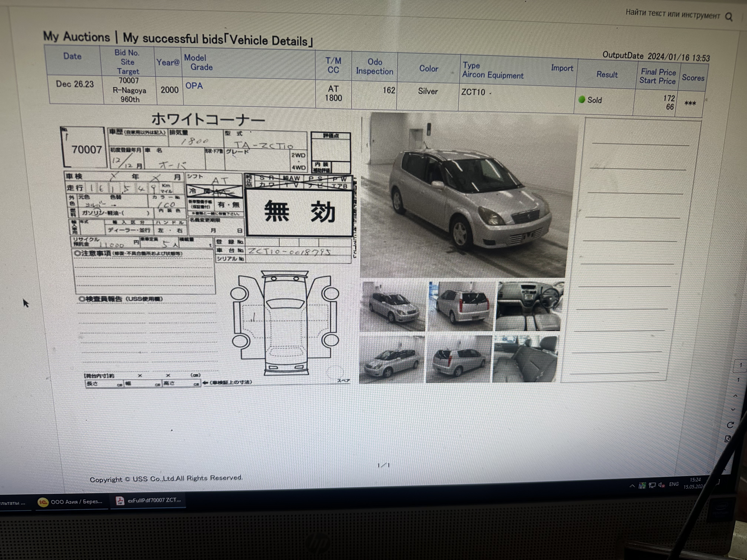The image size is (747, 560).
Task: Click the year '2000' cell
Action: click(x=170, y=90)
